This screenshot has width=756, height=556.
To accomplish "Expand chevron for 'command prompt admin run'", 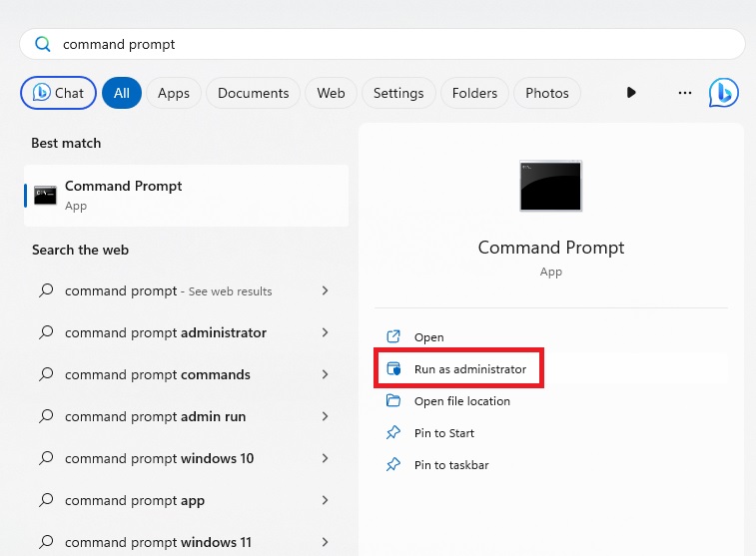I will (325, 416).
